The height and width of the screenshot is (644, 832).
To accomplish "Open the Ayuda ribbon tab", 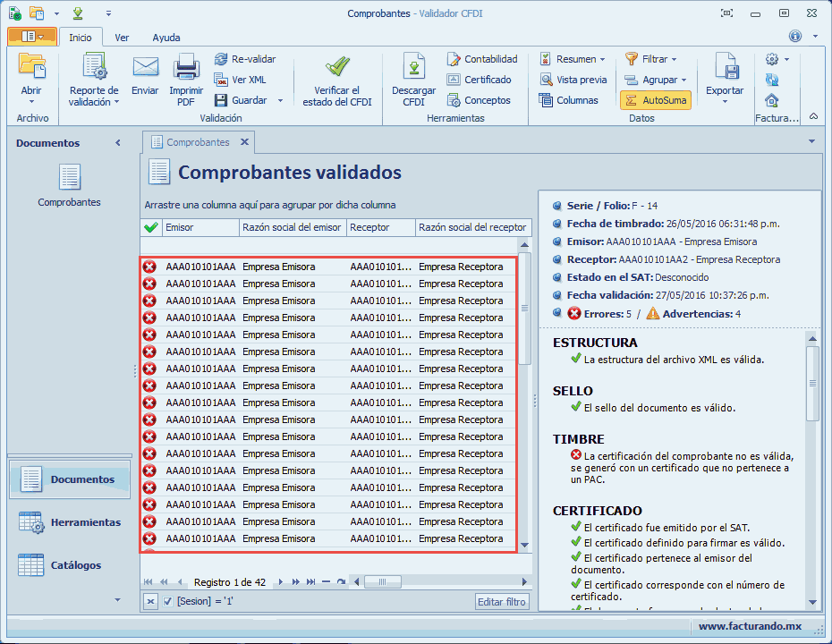I will (166, 38).
